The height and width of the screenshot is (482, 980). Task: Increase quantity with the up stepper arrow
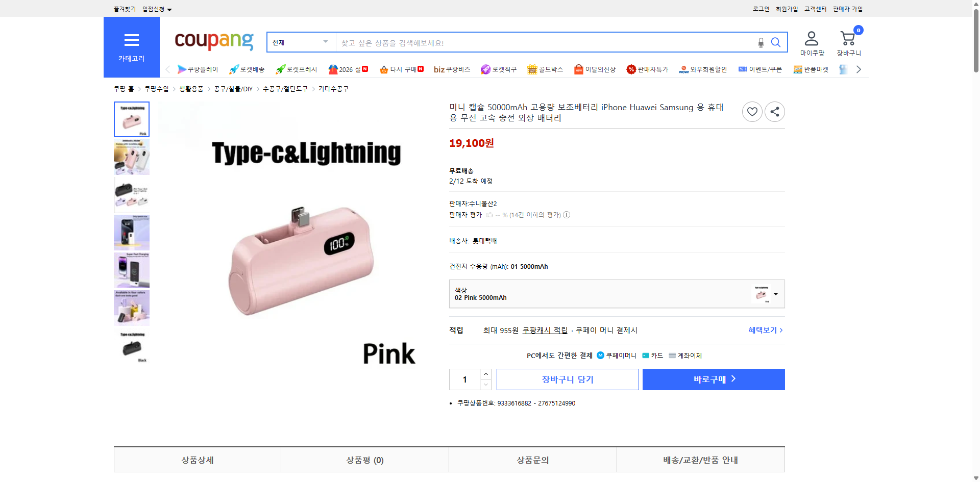pyautogui.click(x=485, y=374)
